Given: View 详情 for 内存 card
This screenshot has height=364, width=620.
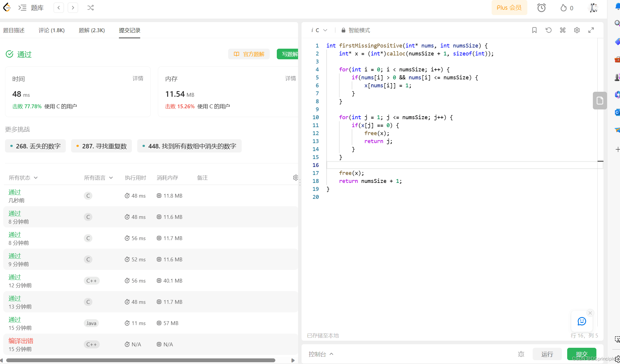Looking at the screenshot, I should point(291,78).
